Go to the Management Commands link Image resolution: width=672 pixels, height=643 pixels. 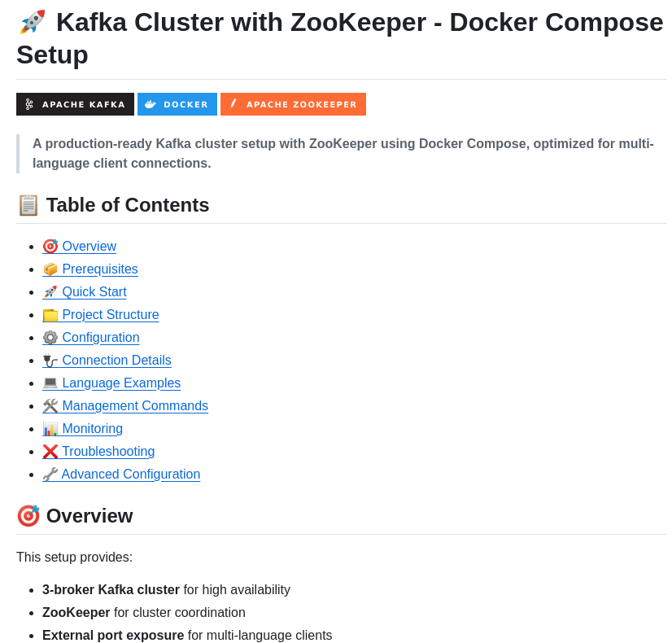[134, 406]
